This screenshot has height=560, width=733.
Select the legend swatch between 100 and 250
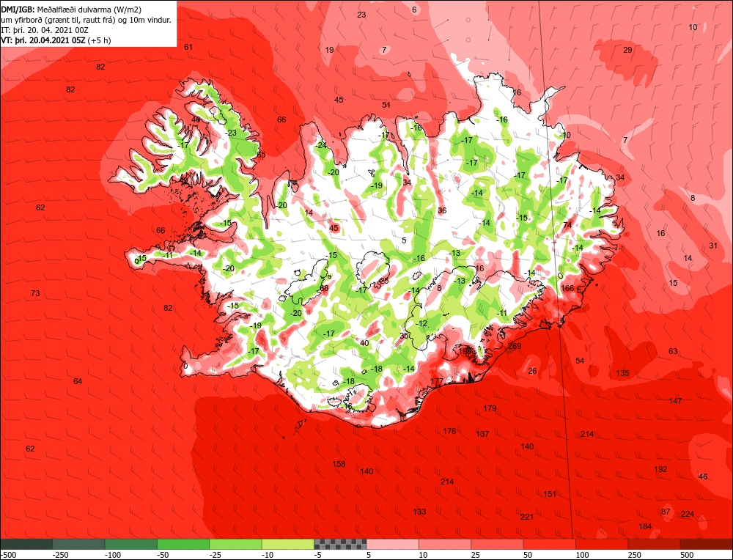tap(602, 544)
